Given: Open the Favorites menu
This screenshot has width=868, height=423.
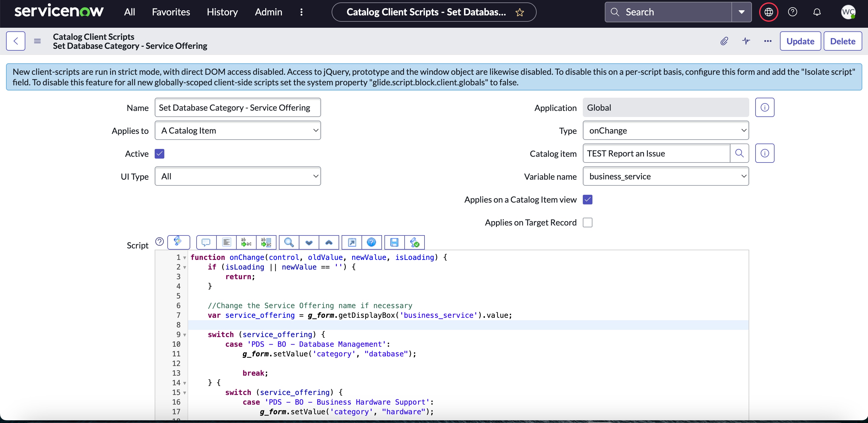Looking at the screenshot, I should 171,12.
